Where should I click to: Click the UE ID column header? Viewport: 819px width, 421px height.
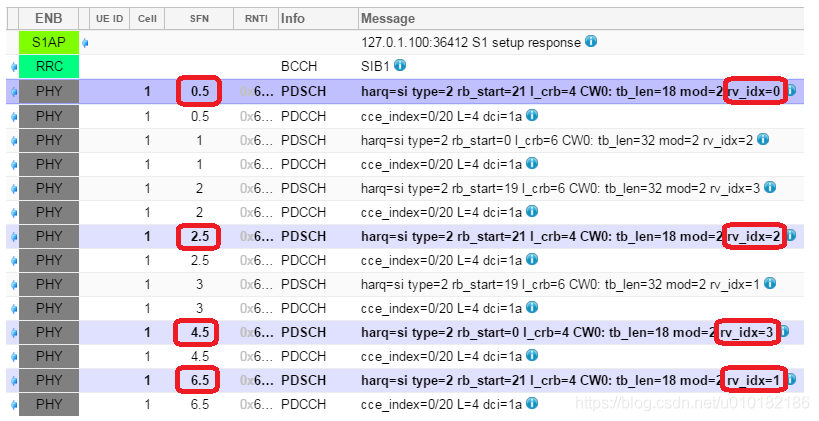pos(110,19)
